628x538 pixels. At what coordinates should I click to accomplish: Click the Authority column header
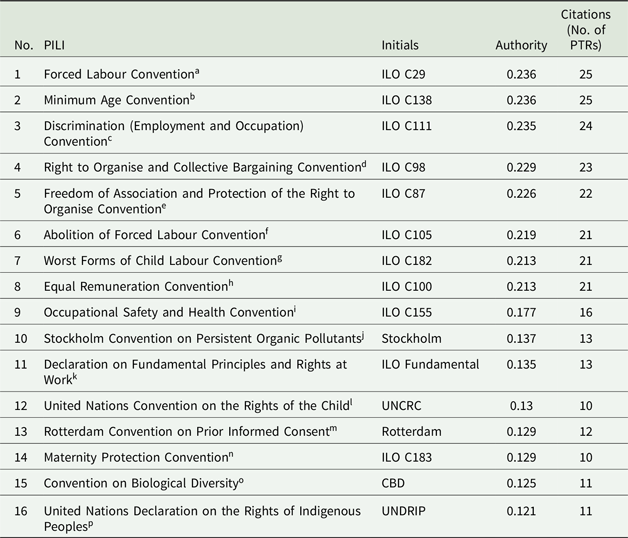(x=521, y=45)
